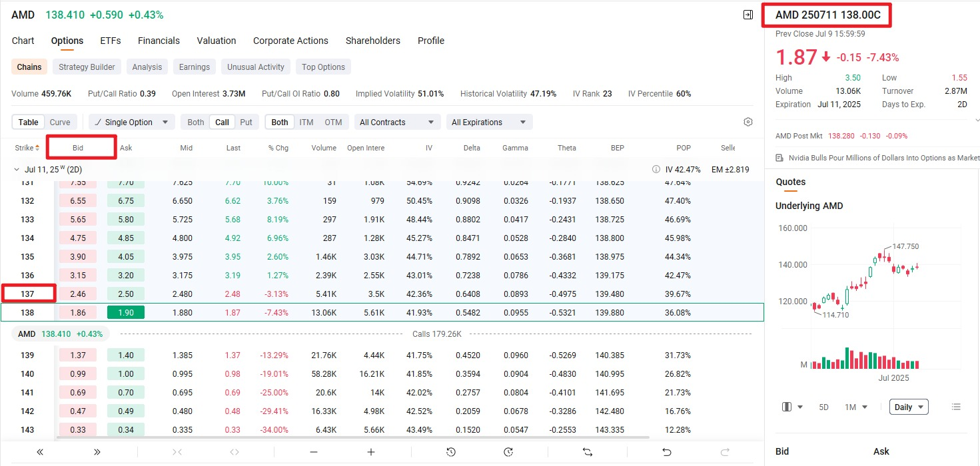
Task: Open the Analysis sub-tab
Action: coord(147,67)
